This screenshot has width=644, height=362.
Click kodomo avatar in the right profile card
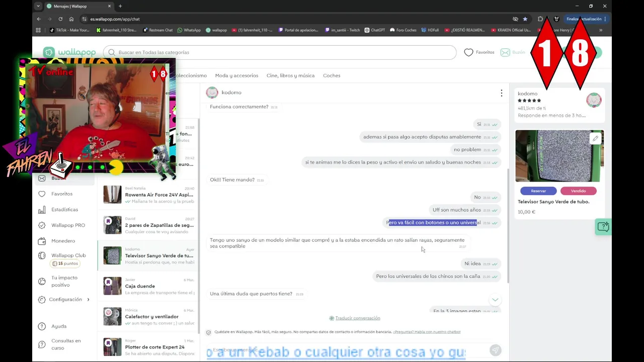point(594,100)
